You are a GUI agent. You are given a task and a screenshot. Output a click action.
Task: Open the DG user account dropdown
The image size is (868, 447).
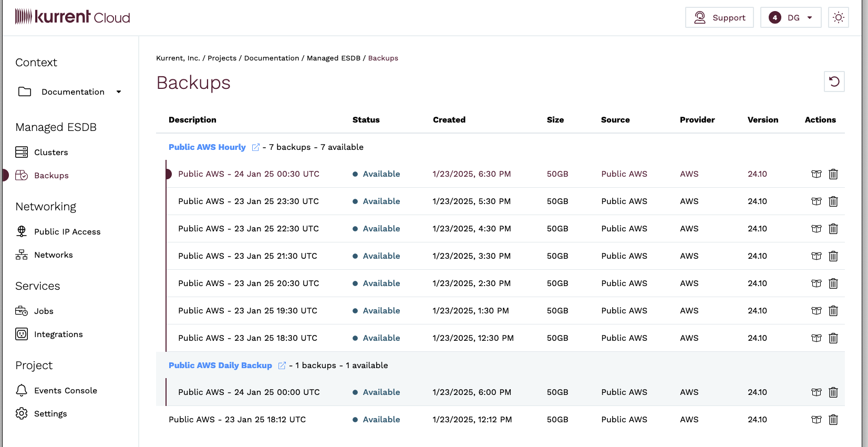point(790,17)
